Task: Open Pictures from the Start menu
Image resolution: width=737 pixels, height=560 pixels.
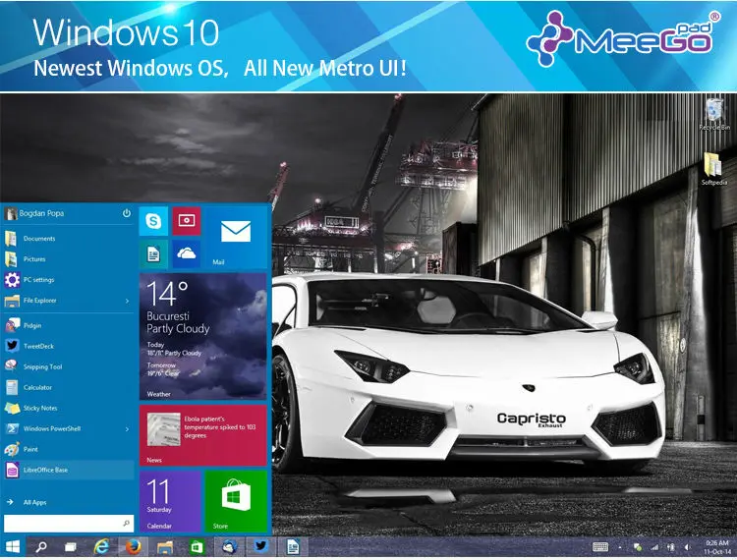Action: pyautogui.click(x=68, y=259)
